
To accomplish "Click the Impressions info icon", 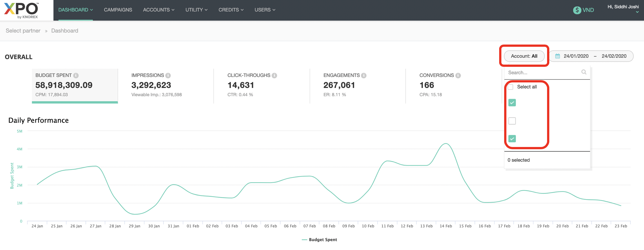I will pos(168,75).
